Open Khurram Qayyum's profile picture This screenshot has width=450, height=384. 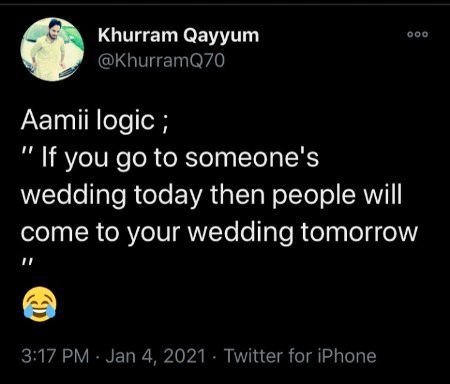pos(52,49)
